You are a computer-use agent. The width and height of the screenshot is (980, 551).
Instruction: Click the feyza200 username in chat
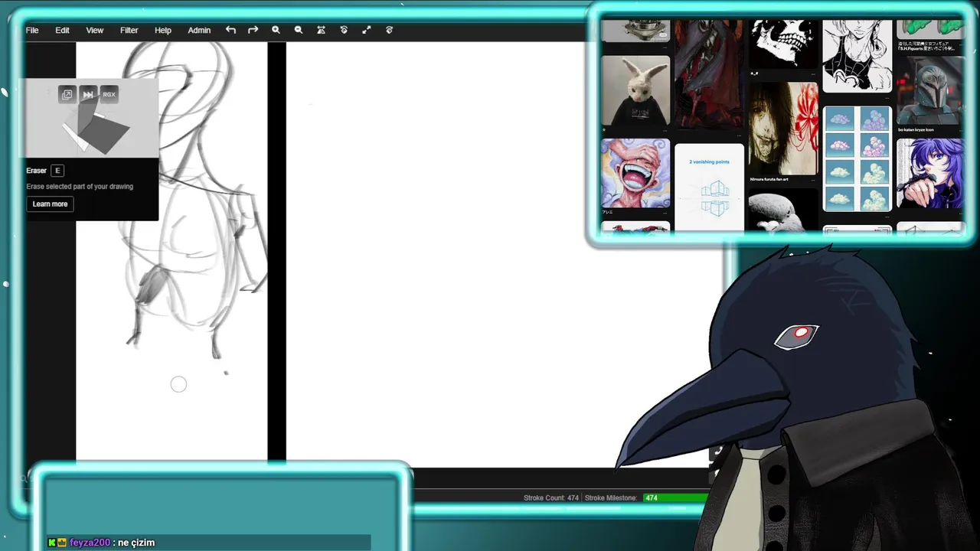click(x=90, y=543)
